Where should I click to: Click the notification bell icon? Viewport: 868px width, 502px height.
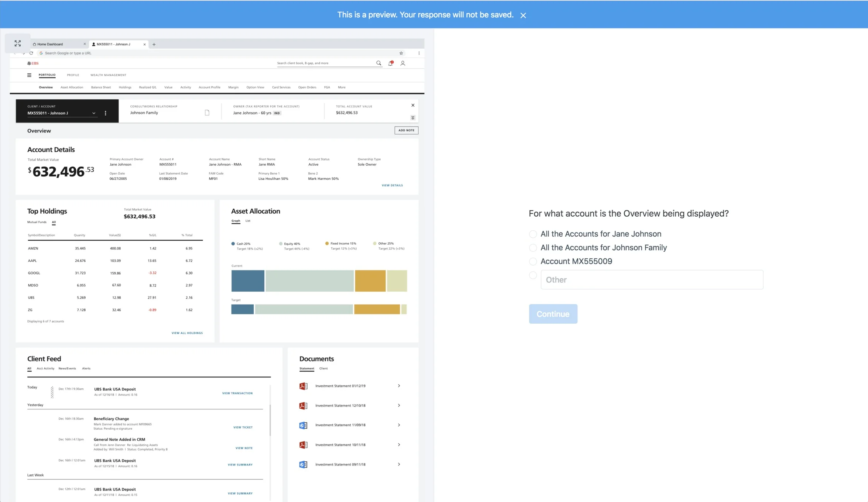[x=390, y=63]
